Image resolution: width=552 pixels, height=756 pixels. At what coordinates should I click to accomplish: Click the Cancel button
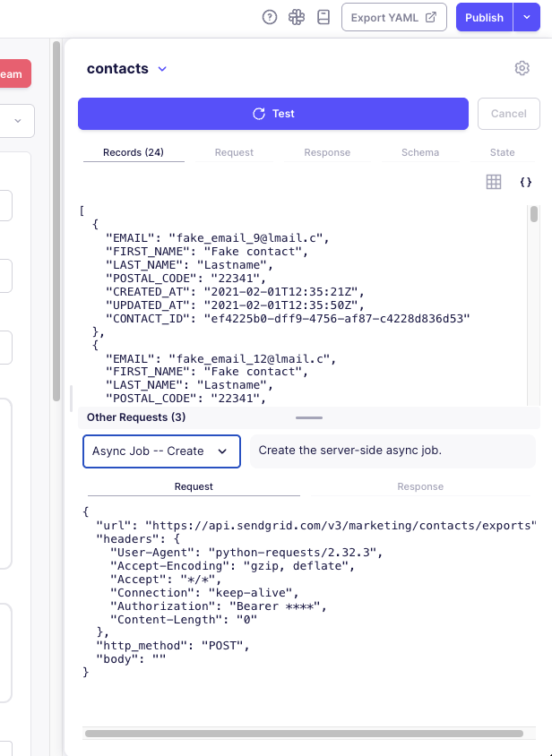pos(508,114)
